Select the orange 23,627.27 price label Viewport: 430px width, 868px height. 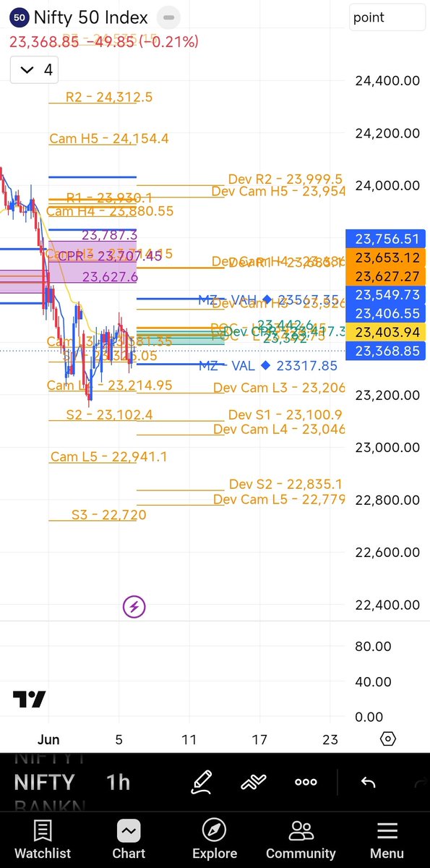[x=386, y=276]
